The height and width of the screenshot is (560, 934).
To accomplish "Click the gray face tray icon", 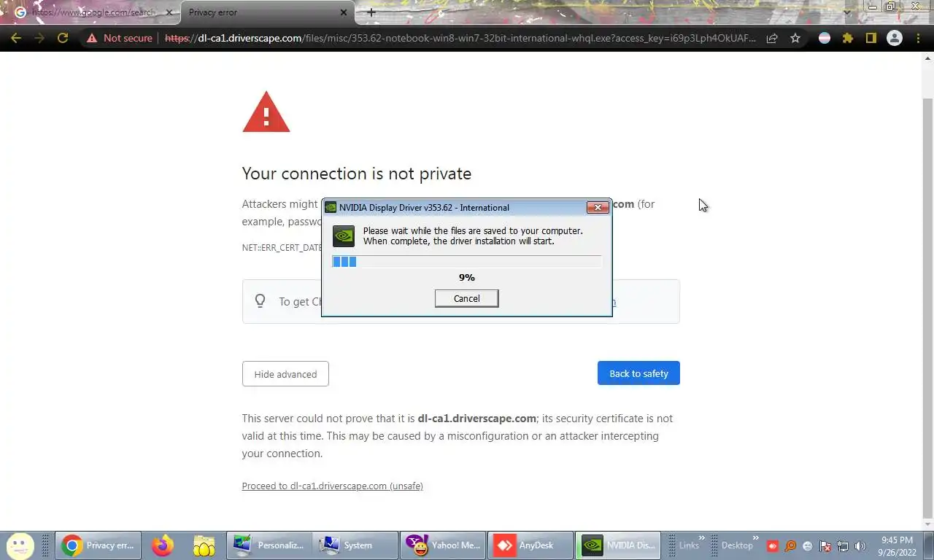I will [807, 545].
